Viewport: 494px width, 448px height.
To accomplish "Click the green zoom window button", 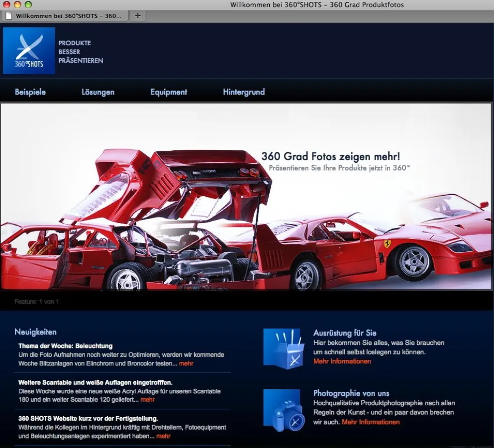I will click(x=28, y=4).
